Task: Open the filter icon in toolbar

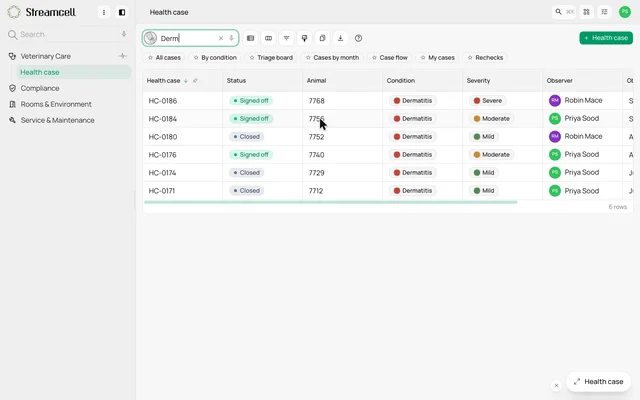Action: (x=286, y=38)
